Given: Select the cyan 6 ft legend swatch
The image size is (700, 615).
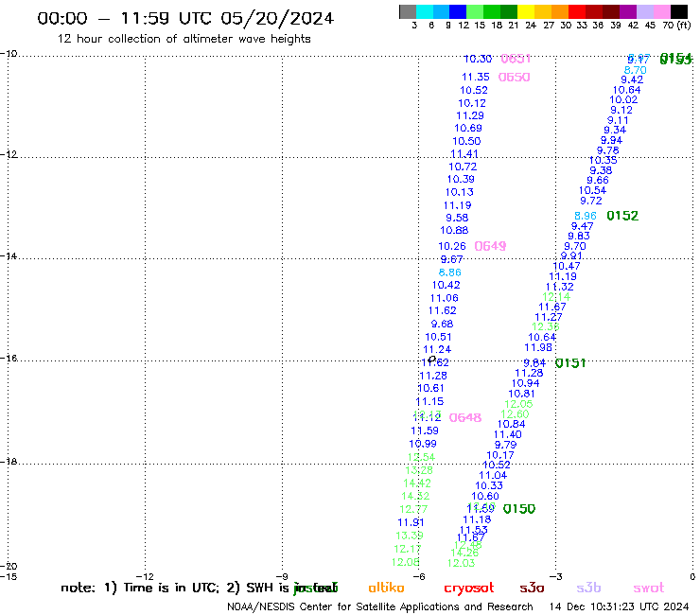Looking at the screenshot, I should pyautogui.click(x=425, y=11).
